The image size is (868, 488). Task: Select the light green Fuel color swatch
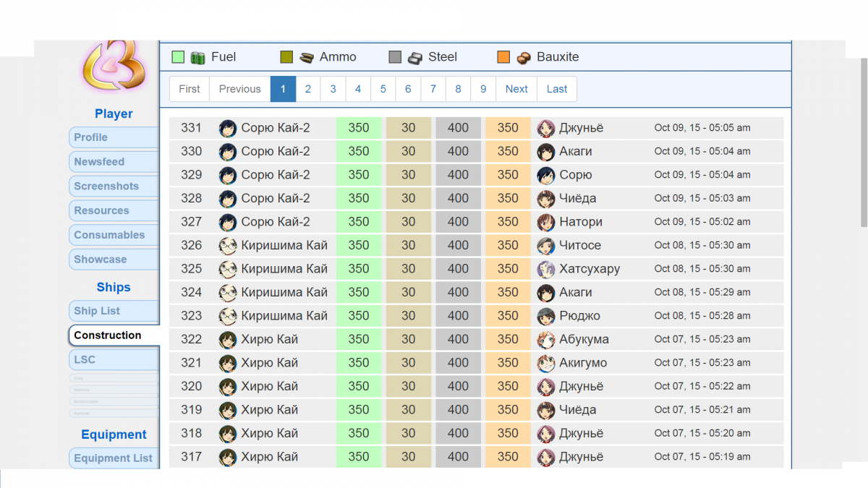click(178, 57)
